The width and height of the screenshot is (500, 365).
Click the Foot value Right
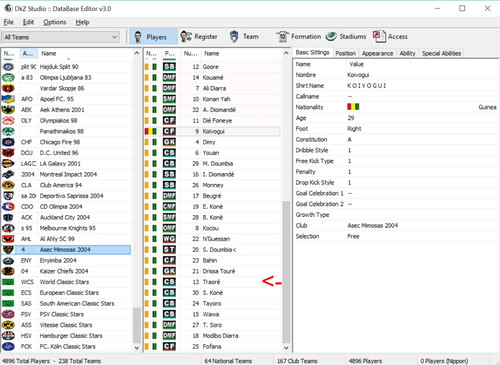click(x=354, y=129)
